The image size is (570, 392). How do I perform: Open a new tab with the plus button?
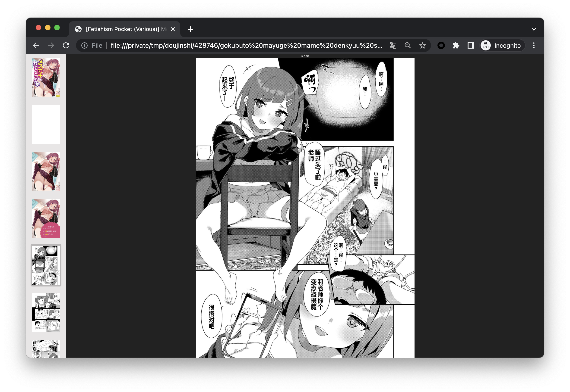190,29
